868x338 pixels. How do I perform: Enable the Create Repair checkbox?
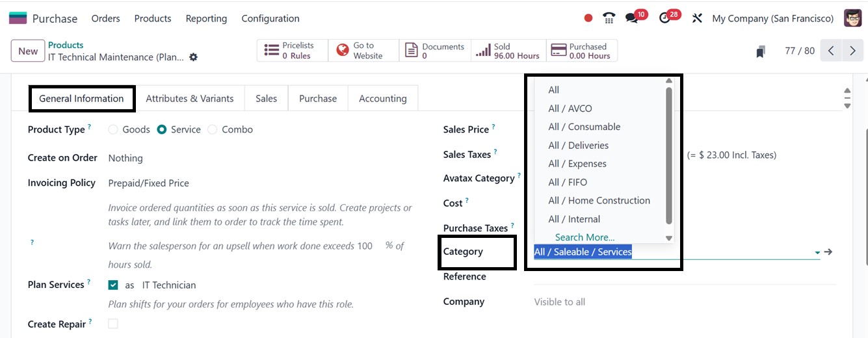(x=114, y=323)
